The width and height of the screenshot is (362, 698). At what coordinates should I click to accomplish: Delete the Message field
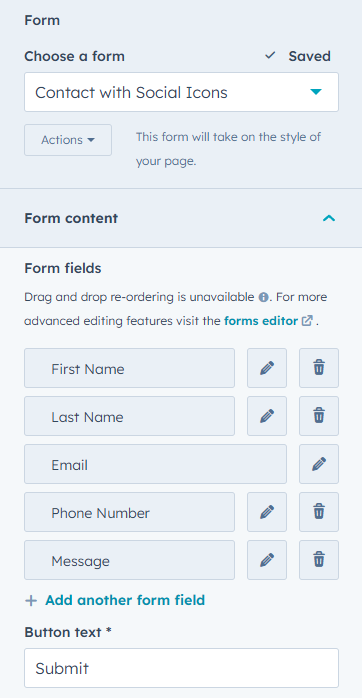pyautogui.click(x=319, y=560)
